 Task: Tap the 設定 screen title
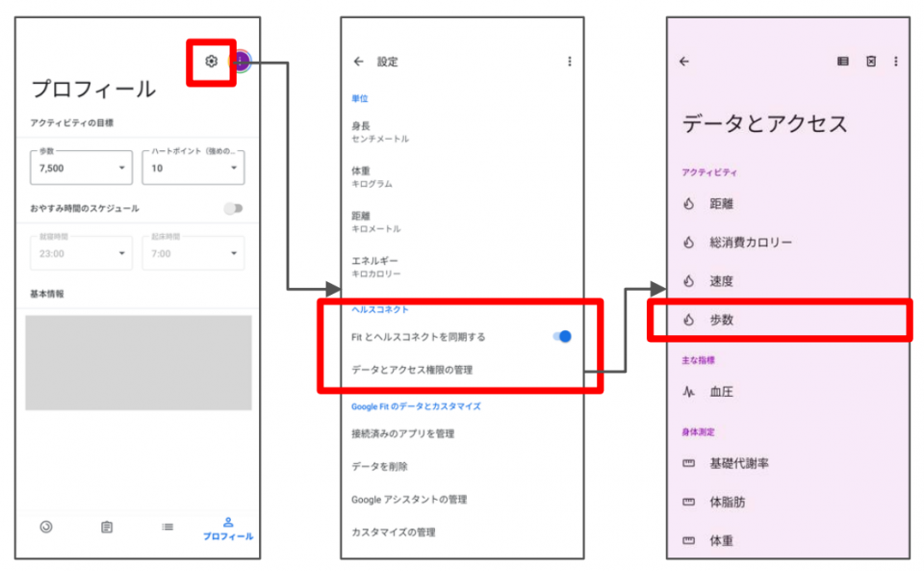tap(387, 62)
